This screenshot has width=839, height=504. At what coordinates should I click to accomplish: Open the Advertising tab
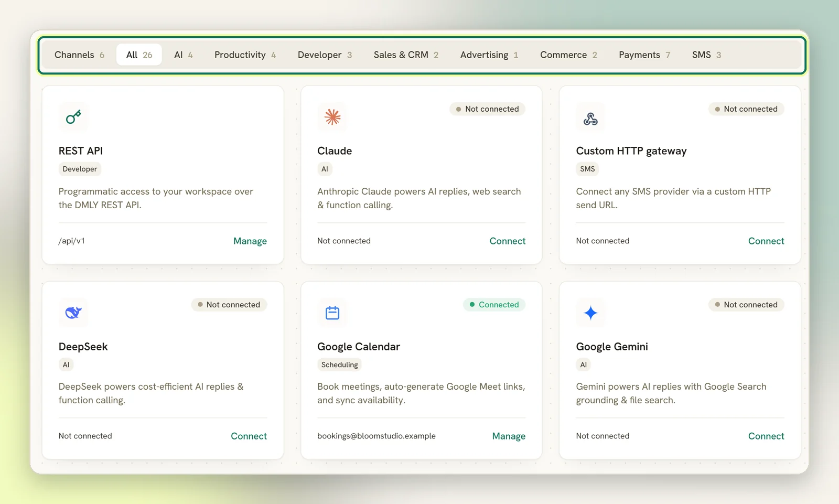[489, 55]
